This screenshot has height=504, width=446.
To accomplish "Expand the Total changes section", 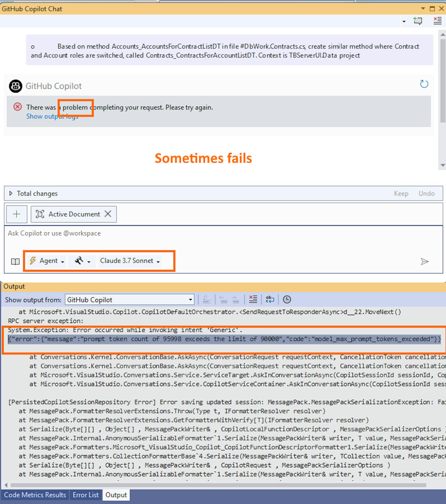I will 11,193.
